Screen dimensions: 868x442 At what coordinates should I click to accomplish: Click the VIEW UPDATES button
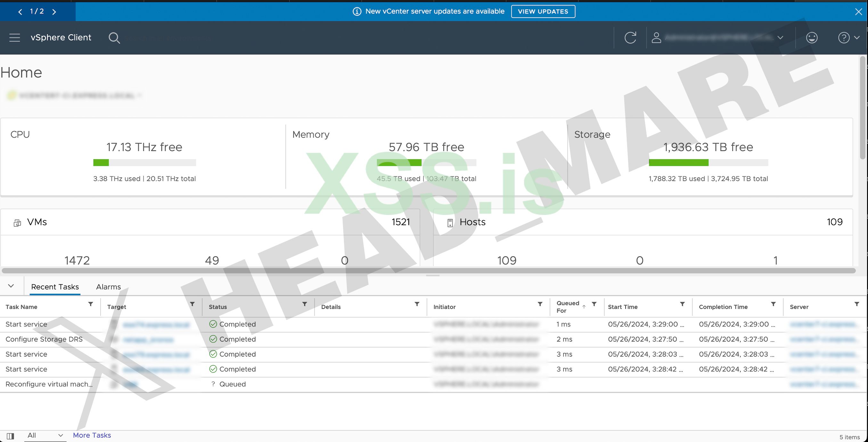(543, 11)
